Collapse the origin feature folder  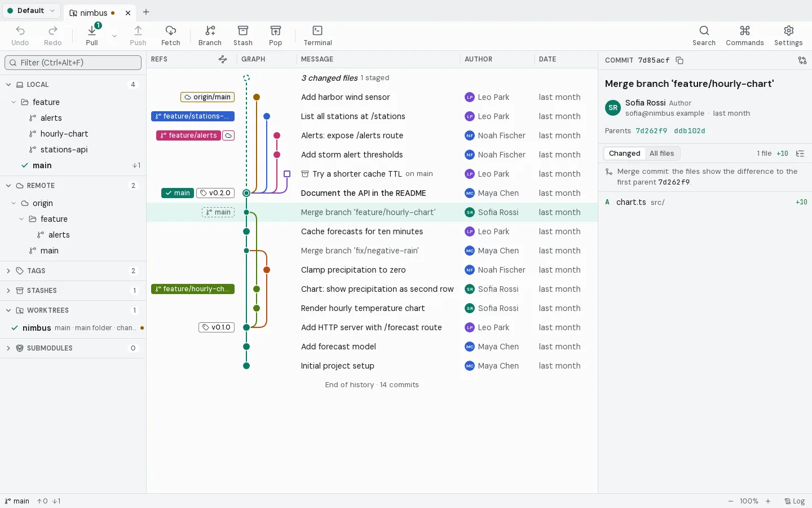[x=21, y=219]
